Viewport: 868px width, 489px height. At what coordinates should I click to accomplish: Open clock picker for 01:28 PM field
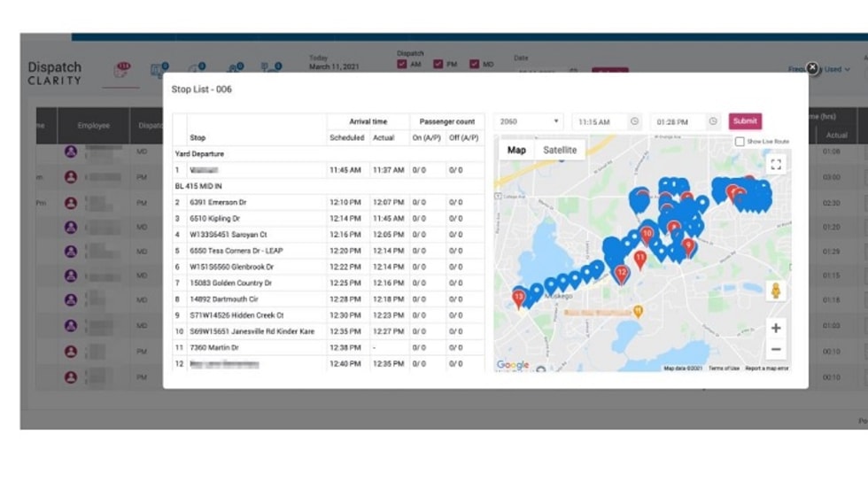(x=712, y=121)
